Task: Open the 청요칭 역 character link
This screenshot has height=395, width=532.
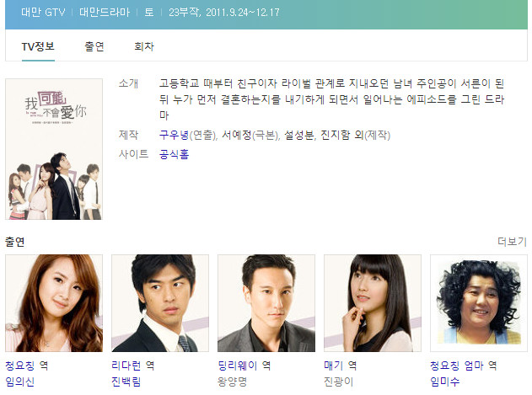Action: (26, 366)
